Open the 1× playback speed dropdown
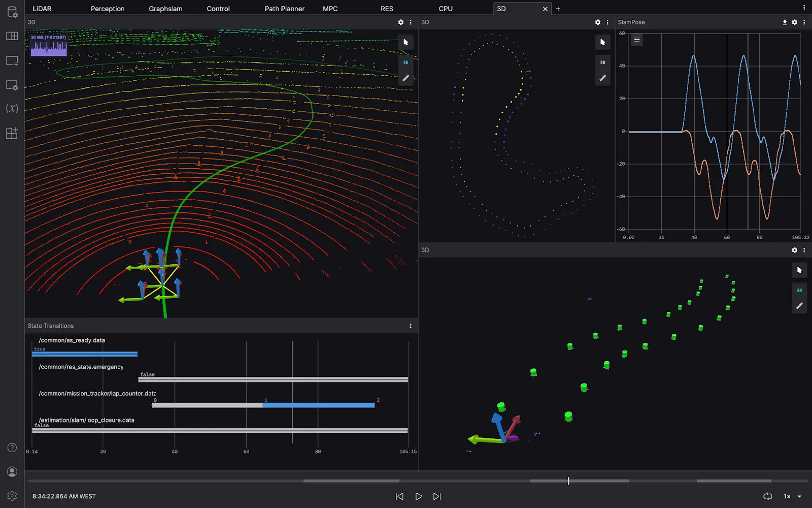This screenshot has width=812, height=508. 792,496
